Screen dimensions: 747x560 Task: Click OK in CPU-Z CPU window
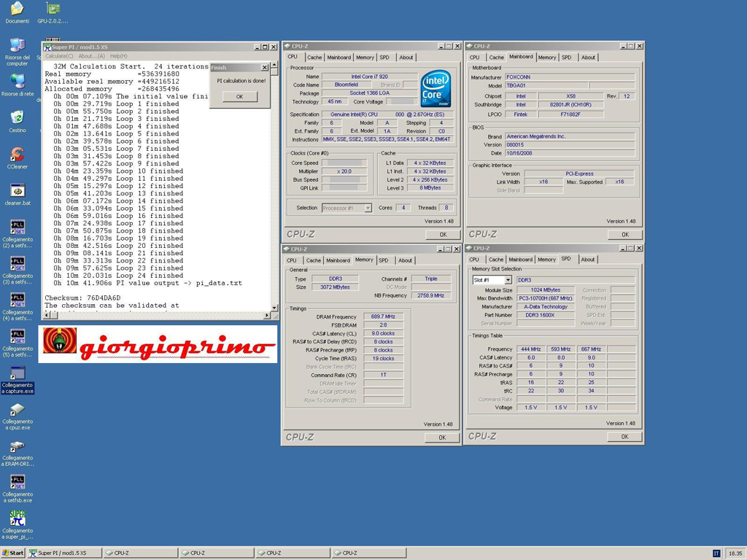coord(443,234)
